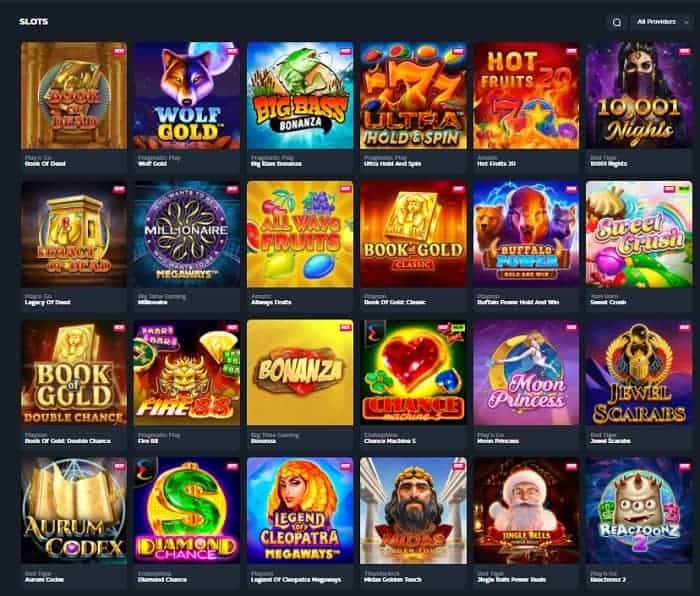Open Ultra Hold & Spin slot
700x596 pixels.
click(413, 96)
